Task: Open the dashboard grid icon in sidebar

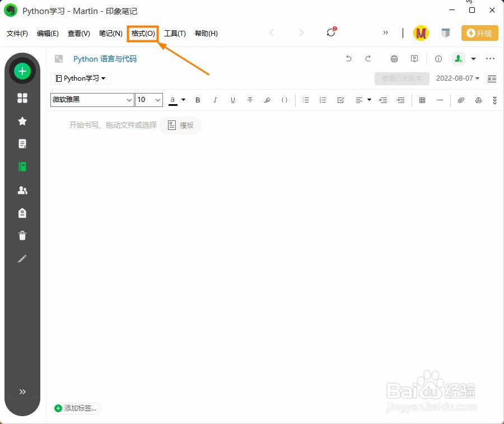Action: pos(22,98)
